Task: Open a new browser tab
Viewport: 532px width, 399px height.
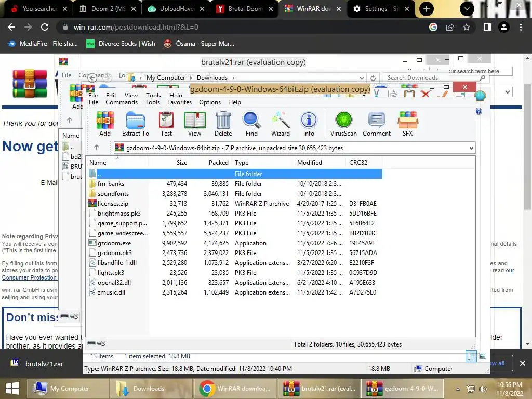Action: (x=427, y=9)
